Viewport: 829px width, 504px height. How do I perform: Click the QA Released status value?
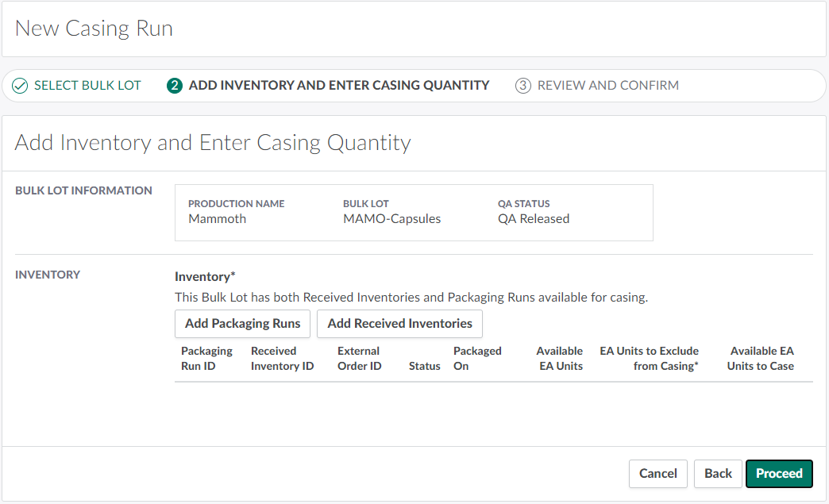click(534, 219)
